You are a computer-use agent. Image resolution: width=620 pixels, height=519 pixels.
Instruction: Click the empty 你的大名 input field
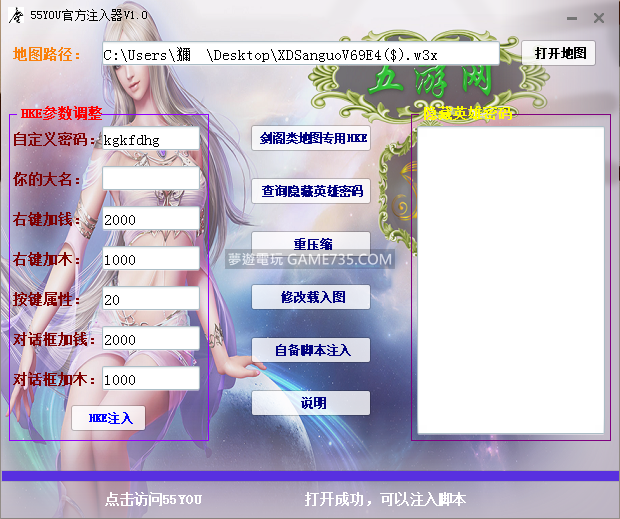tap(151, 179)
